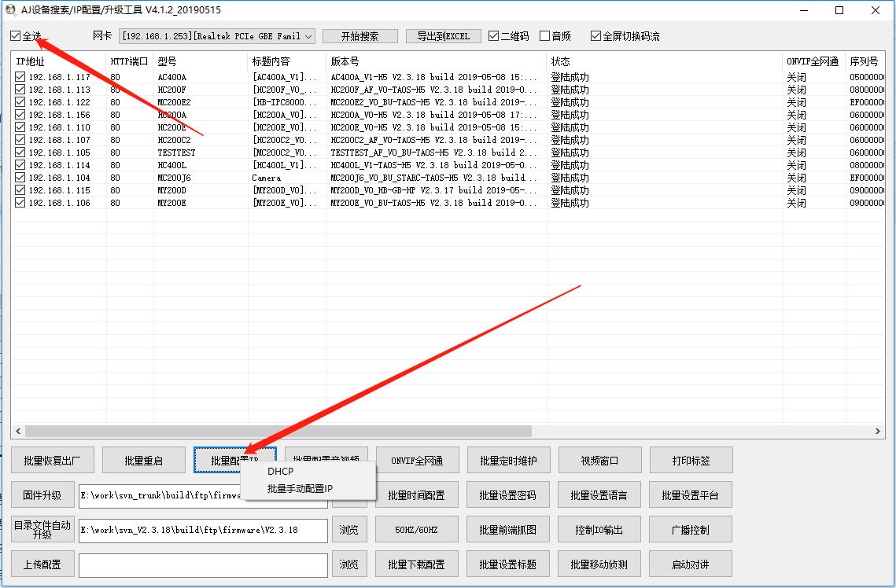Select DHCP from the popup menu
Viewport: 896px width, 588px height.
(280, 472)
